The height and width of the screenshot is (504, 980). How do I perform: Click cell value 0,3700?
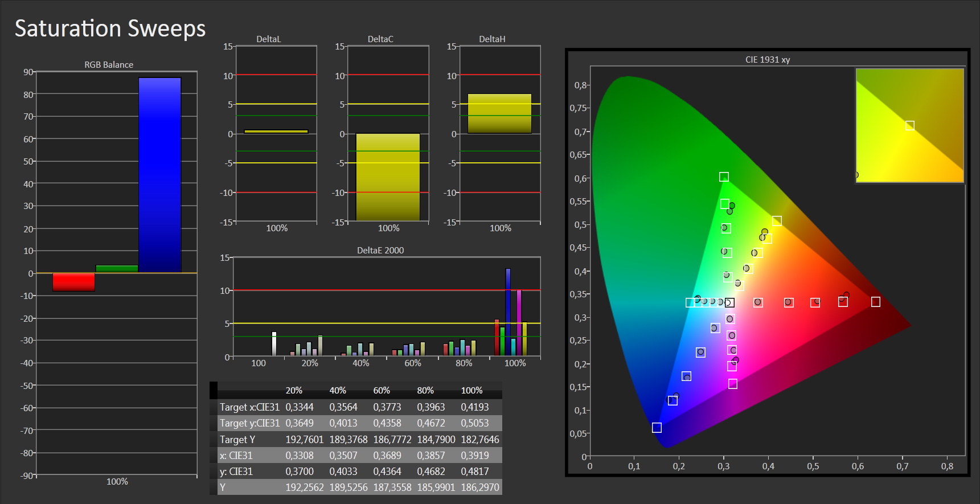point(300,472)
